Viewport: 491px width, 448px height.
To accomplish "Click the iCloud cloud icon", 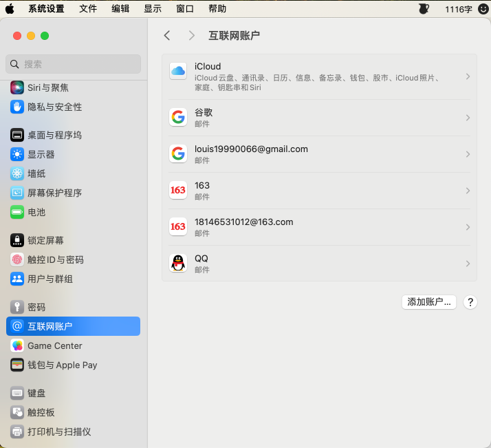I will tap(178, 71).
